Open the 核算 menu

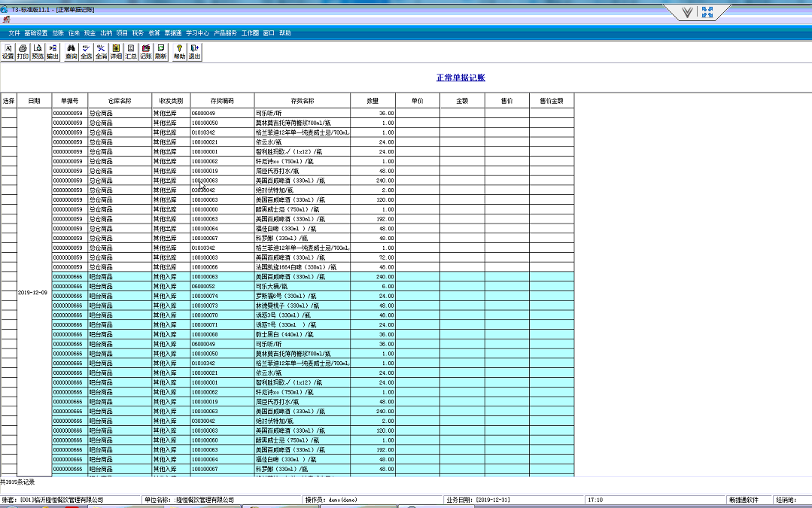coord(154,33)
